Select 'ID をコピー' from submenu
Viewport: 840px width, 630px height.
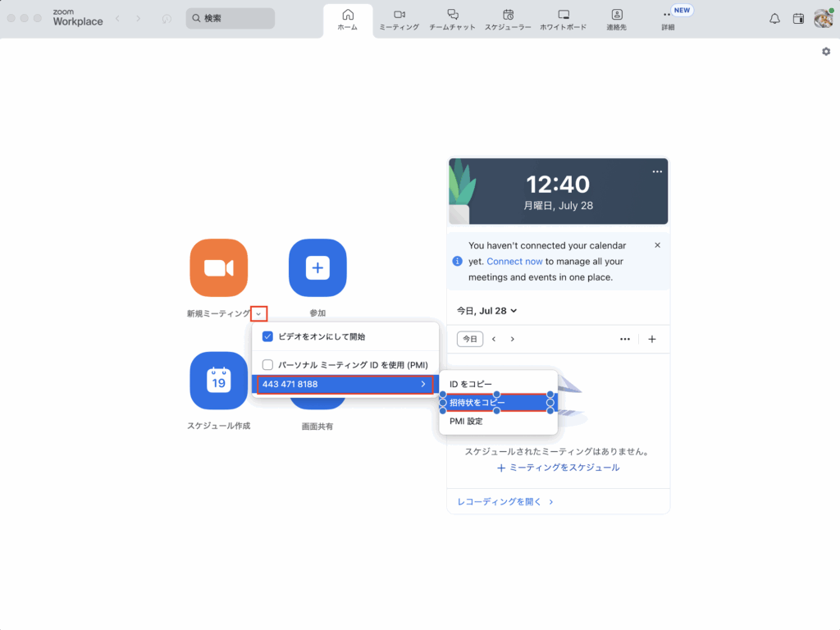pyautogui.click(x=498, y=384)
